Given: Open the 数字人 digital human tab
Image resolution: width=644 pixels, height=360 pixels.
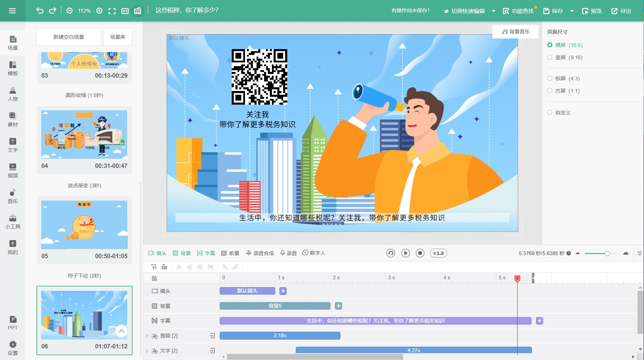Looking at the screenshot, I should pos(314,253).
